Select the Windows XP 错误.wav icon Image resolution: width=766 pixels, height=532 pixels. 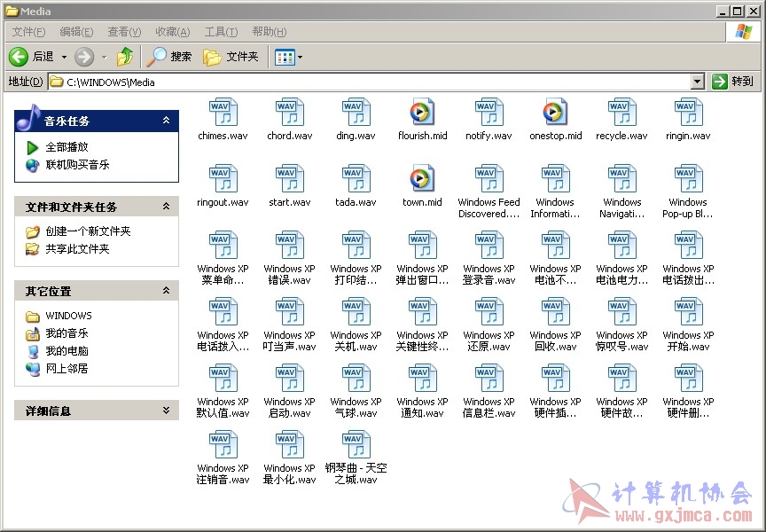pos(290,246)
